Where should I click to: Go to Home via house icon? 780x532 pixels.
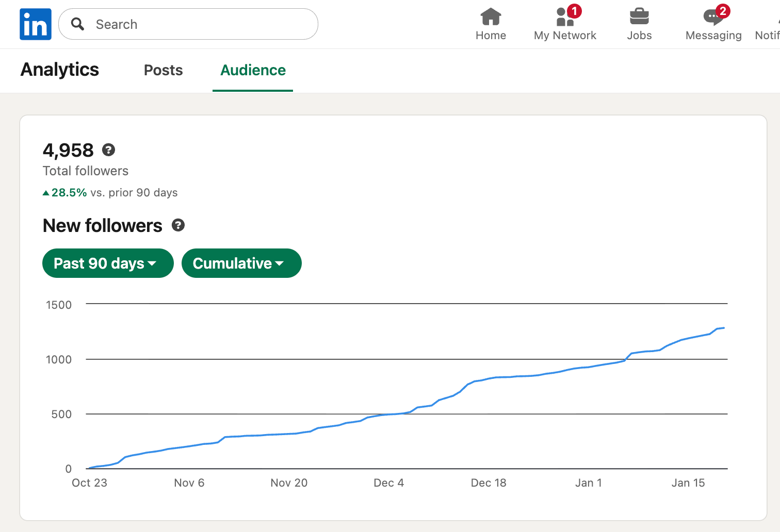(x=491, y=17)
